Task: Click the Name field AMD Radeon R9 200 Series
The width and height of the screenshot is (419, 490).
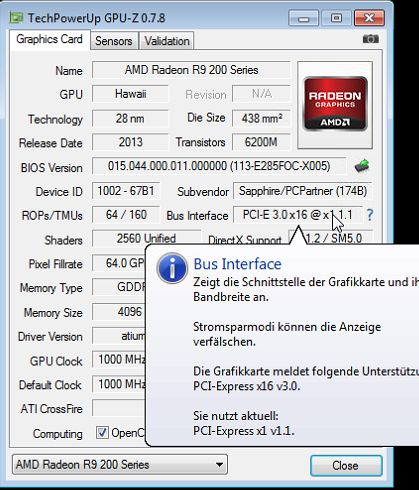Action: click(191, 70)
